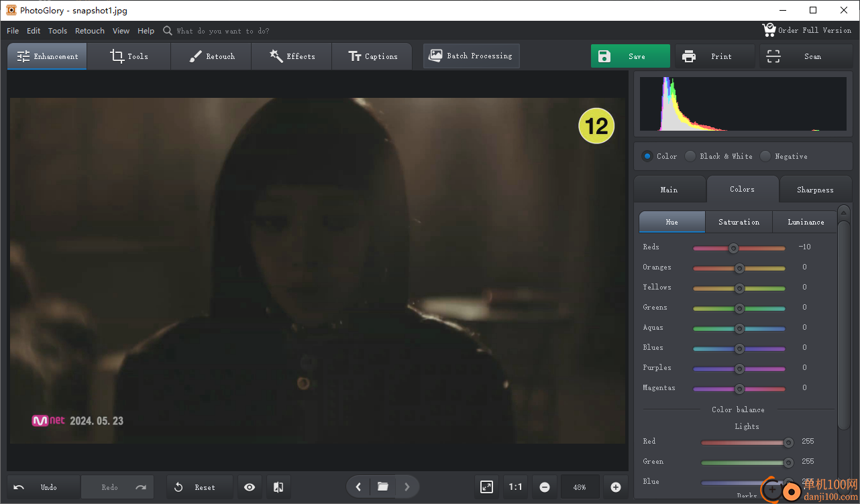Adjust the Reds hue slider
Screen dimensions: 860x504
click(739, 248)
